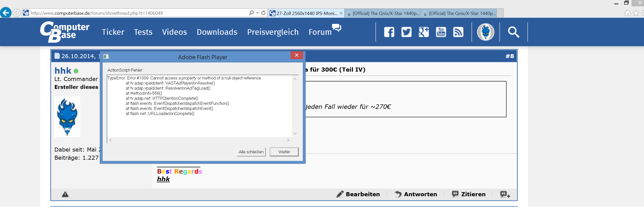Screen dimensions: 644x214
Task: Click the Forum speech bubbles icon
Action: 337,27
